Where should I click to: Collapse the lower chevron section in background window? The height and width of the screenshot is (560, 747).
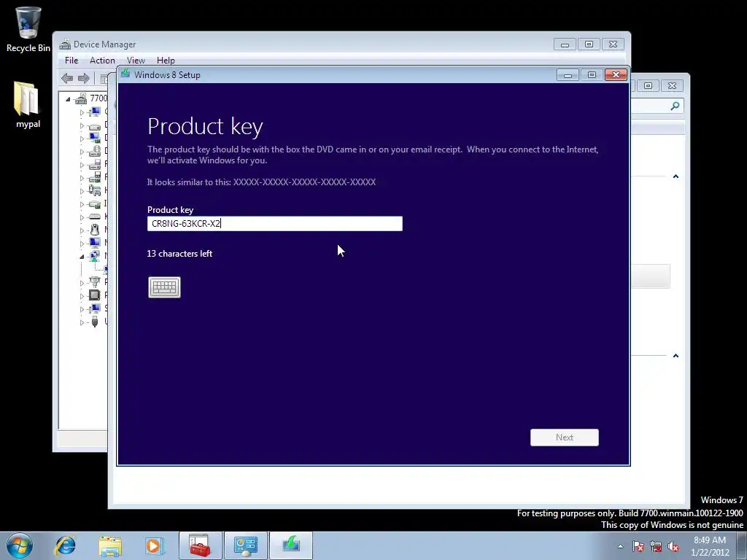tap(676, 356)
